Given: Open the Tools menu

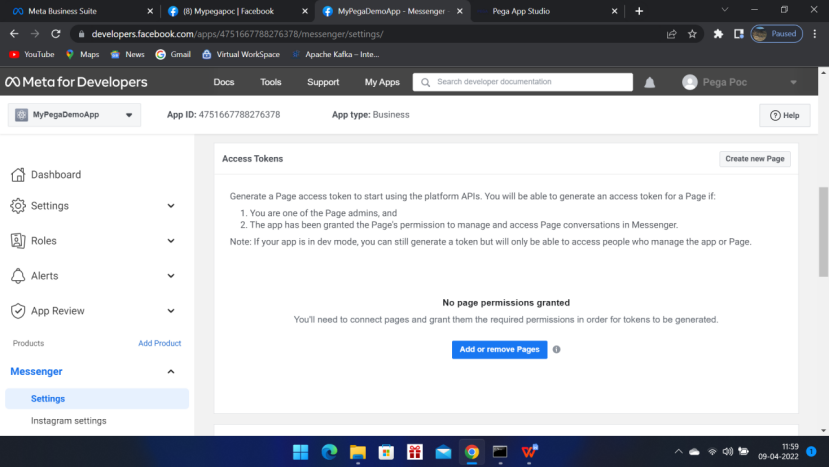Looking at the screenshot, I should click(x=270, y=82).
